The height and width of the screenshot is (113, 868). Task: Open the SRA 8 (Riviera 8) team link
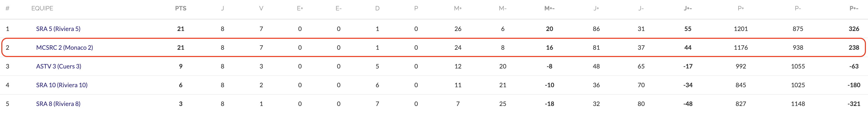point(58,104)
